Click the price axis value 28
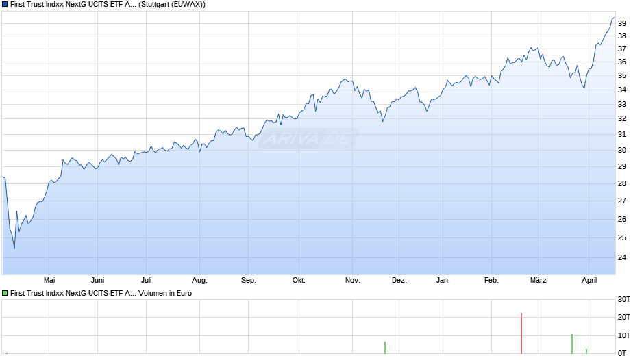 [622, 183]
